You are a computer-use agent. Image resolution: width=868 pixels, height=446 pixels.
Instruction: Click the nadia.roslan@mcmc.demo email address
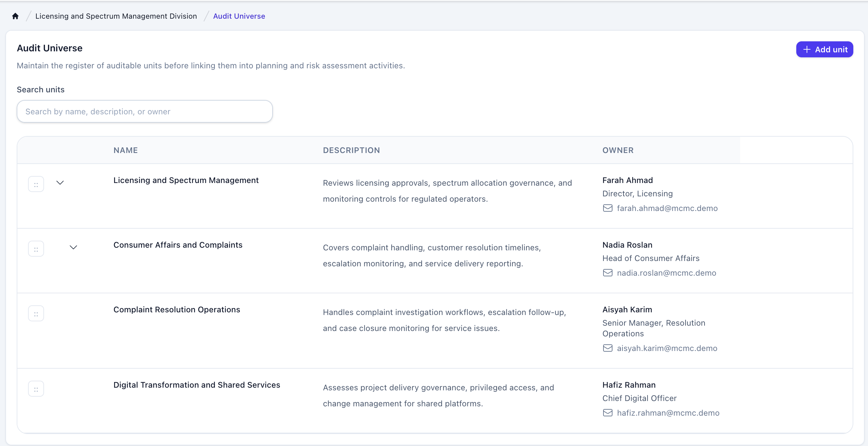(667, 273)
